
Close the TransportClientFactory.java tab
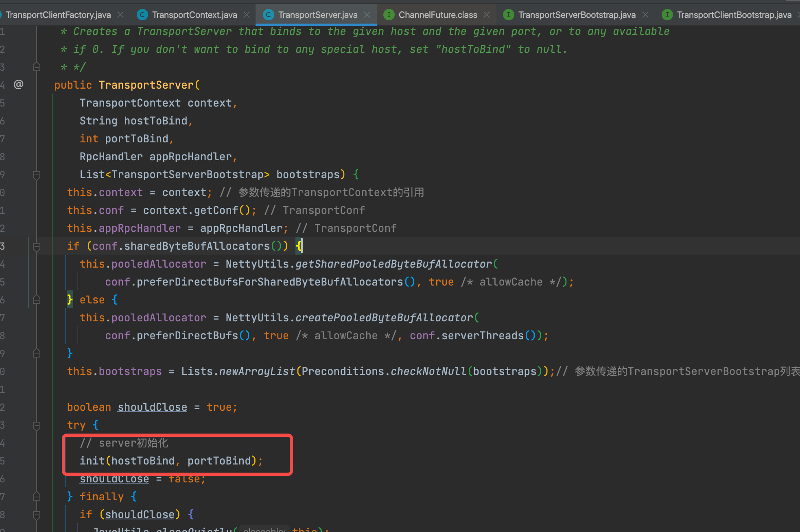pyautogui.click(x=120, y=15)
